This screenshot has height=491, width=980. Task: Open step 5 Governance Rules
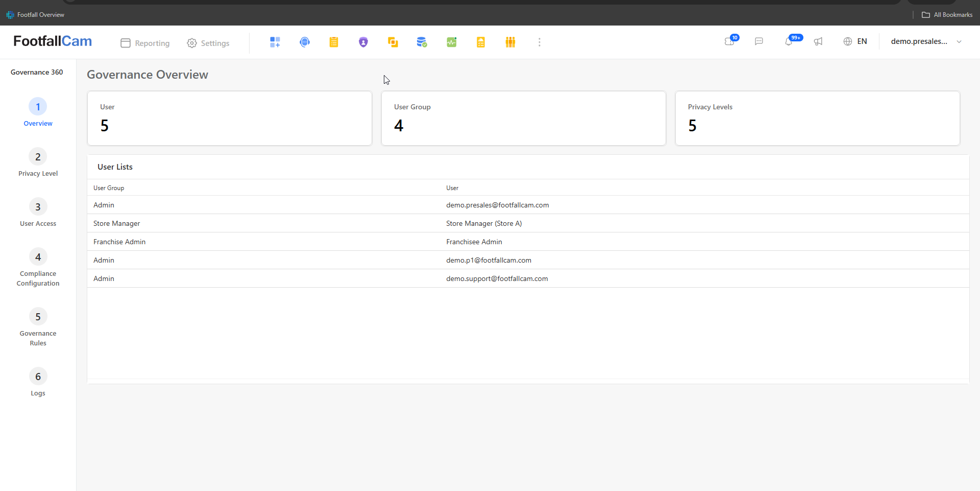pos(38,328)
